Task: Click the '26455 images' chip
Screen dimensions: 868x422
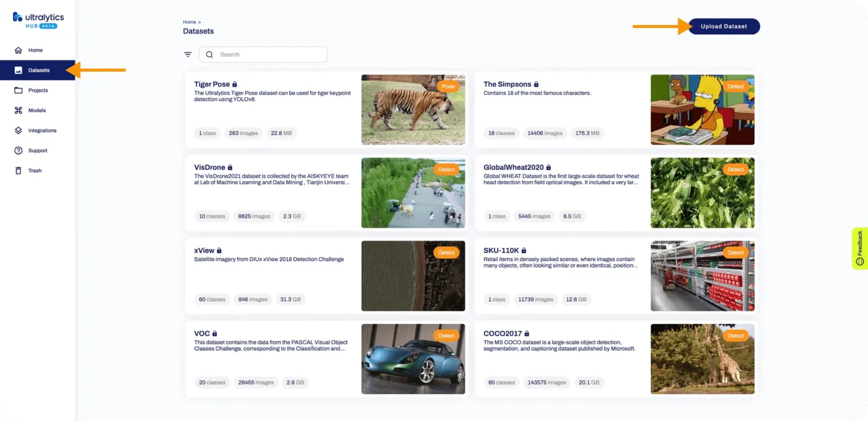Action: (256, 382)
